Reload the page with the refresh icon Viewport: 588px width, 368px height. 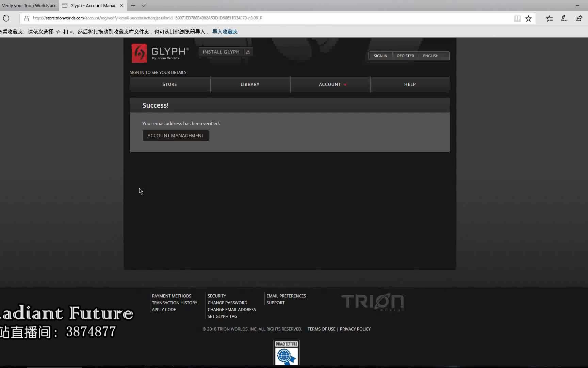click(6, 18)
